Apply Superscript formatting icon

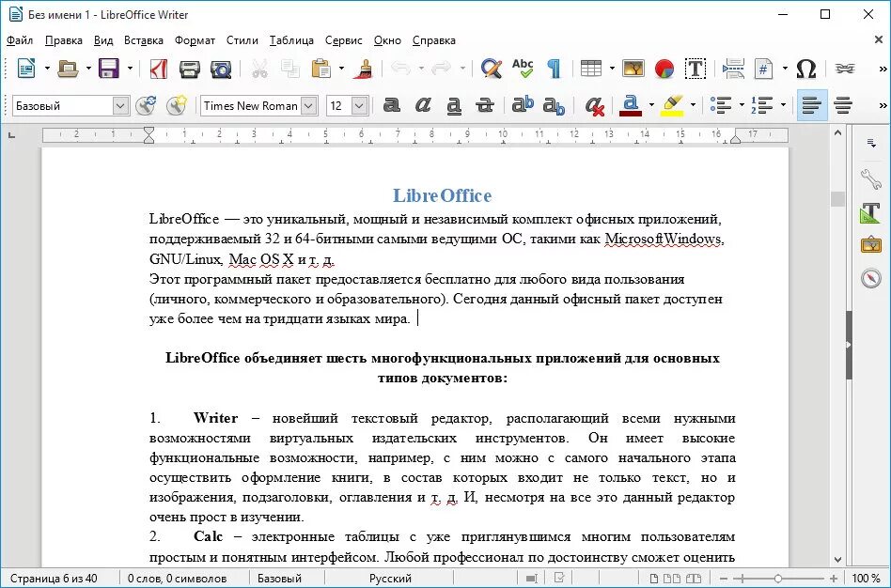pos(523,105)
